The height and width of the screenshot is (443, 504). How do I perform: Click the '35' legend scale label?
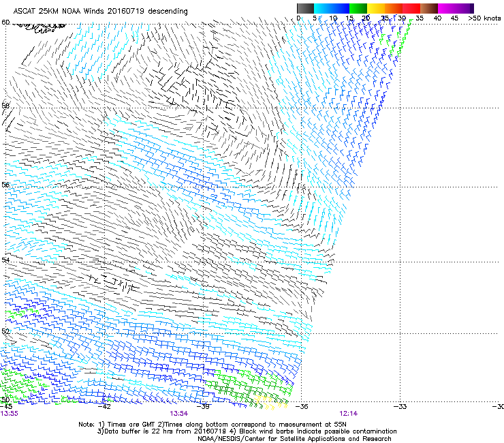(x=420, y=18)
